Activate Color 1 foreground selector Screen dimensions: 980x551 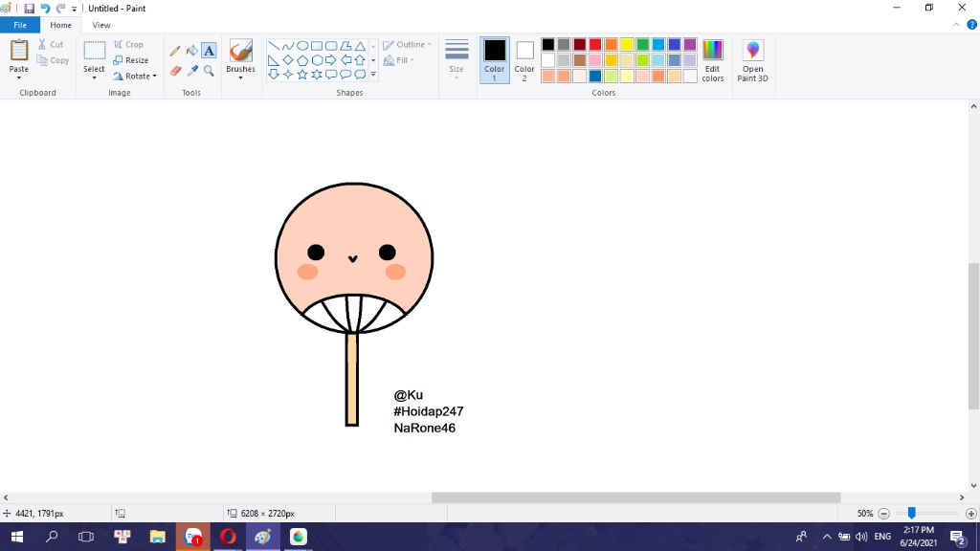click(495, 60)
